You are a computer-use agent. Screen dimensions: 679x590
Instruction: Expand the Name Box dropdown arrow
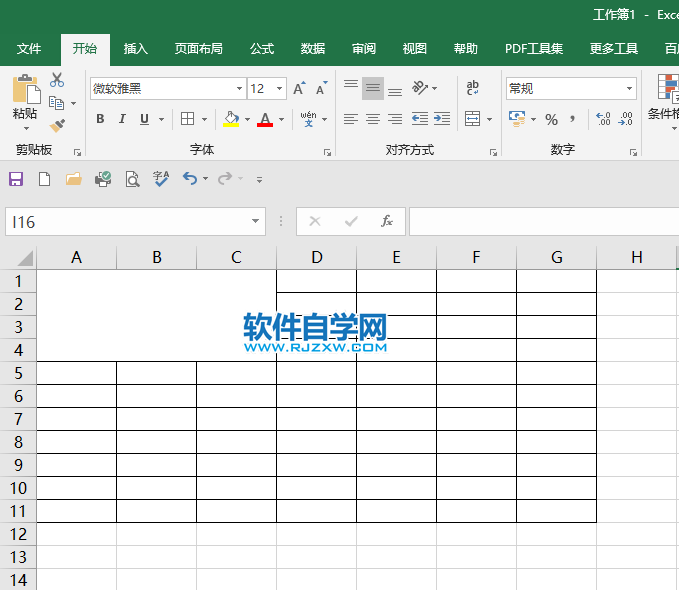click(x=255, y=221)
